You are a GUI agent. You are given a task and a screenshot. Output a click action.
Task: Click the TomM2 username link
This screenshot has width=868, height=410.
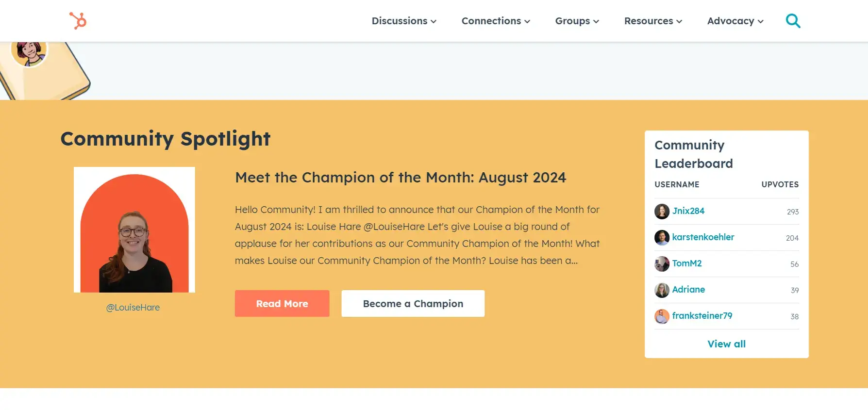point(687,263)
